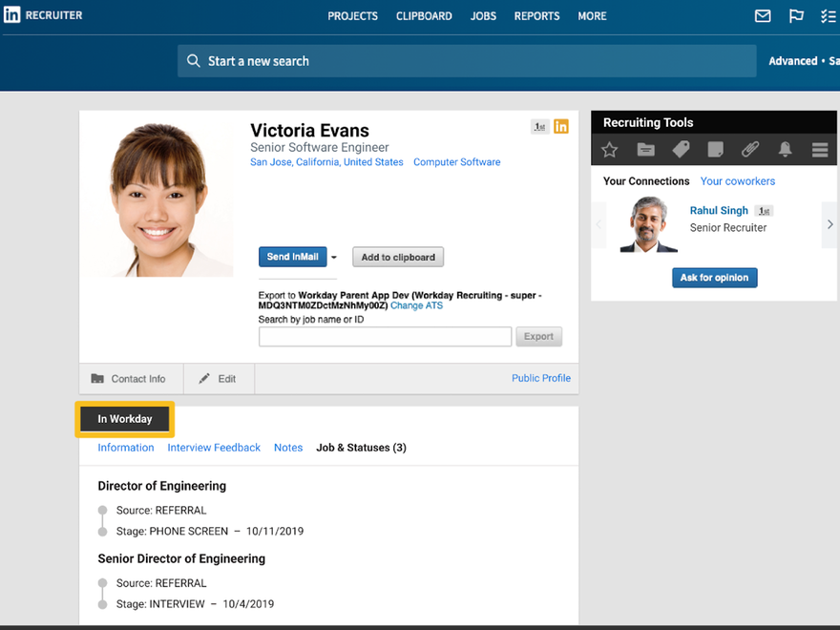This screenshot has width=840, height=630.
Task: Click the flag icon in top navigation
Action: coord(796,15)
